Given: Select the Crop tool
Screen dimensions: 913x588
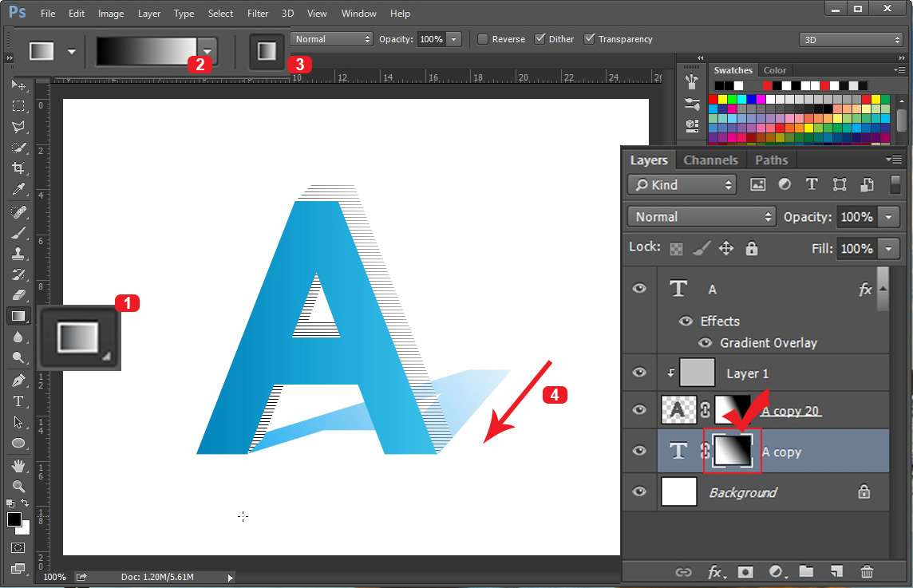Looking at the screenshot, I should pyautogui.click(x=18, y=168).
